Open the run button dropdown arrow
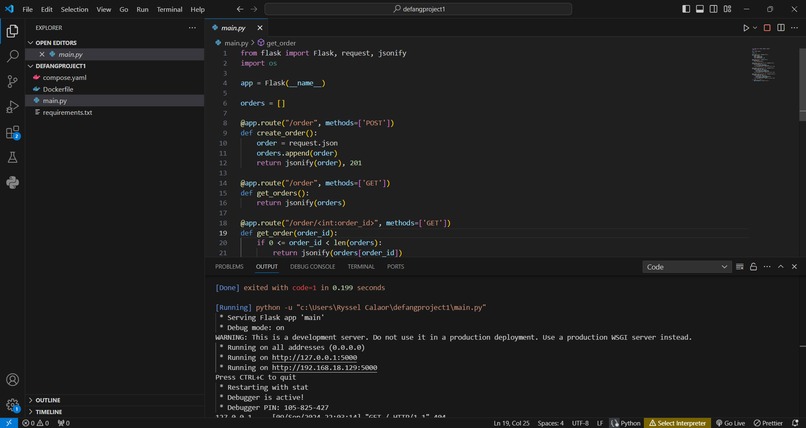Screen dimensions: 806x428 click(x=755, y=28)
